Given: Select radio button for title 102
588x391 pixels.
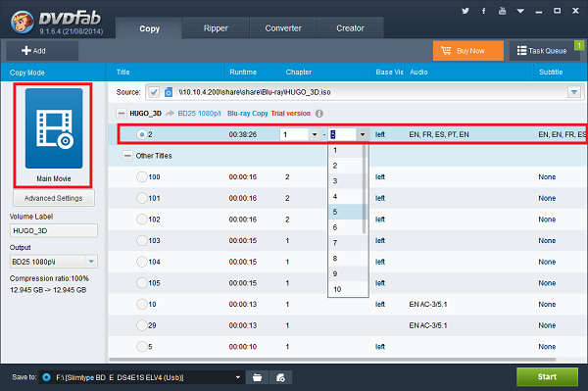Looking at the screenshot, I should 142,219.
